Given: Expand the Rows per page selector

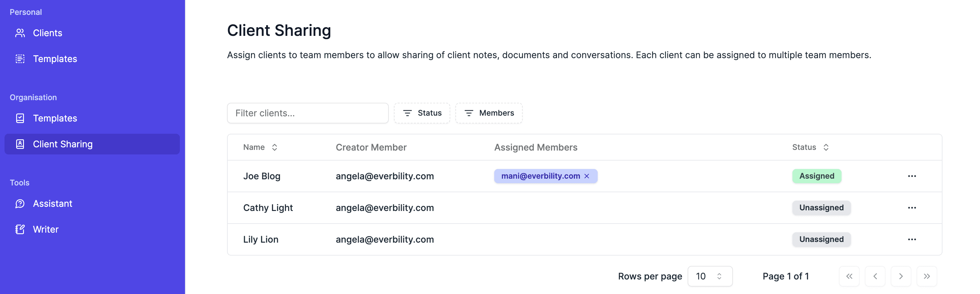Looking at the screenshot, I should (x=710, y=276).
